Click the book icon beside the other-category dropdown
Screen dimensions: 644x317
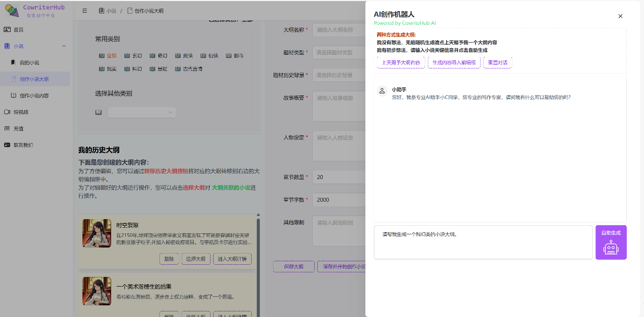pyautogui.click(x=98, y=112)
